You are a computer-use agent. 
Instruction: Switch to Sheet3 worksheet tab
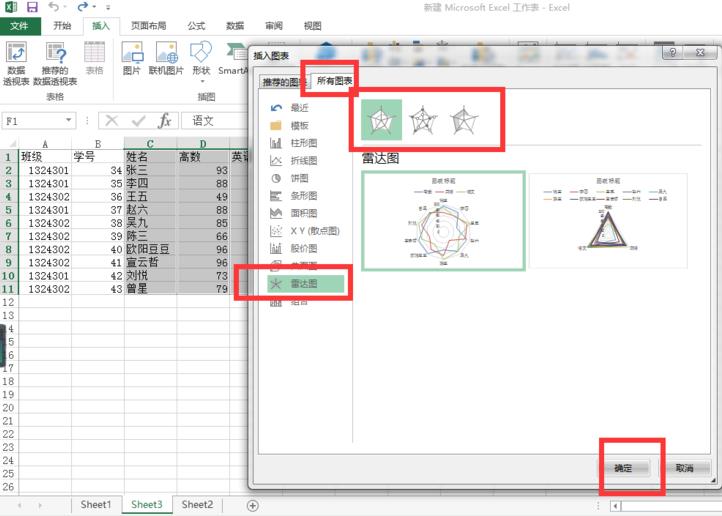(147, 504)
